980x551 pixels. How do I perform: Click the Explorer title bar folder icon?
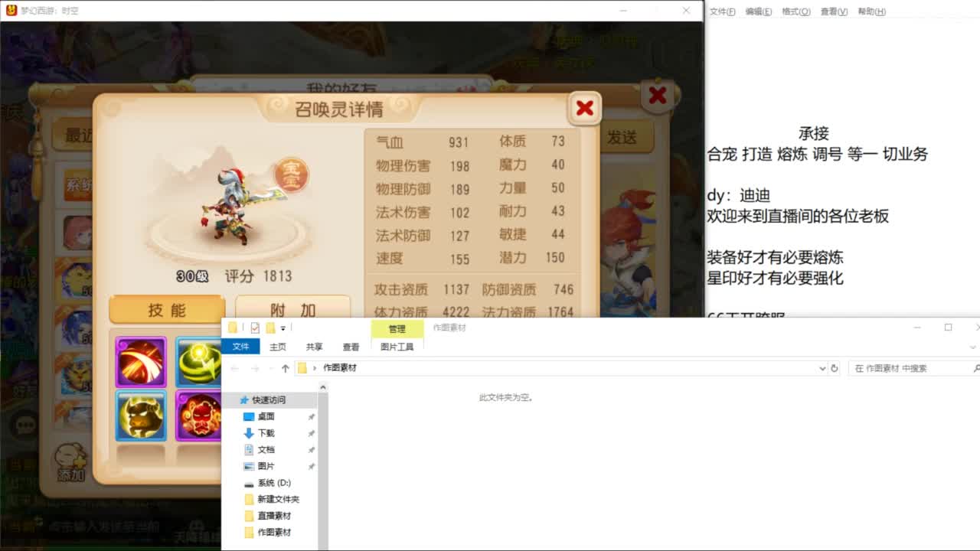[233, 328]
